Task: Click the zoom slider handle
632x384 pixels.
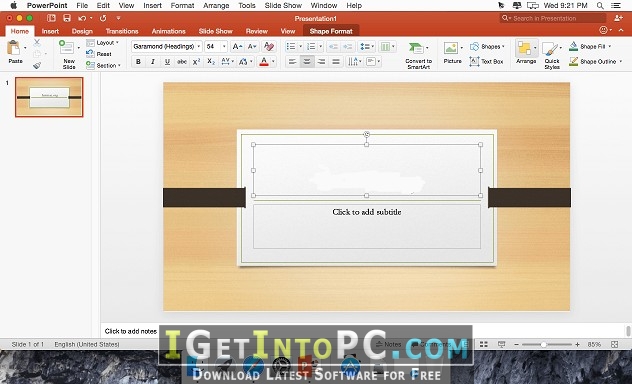Action: click(x=543, y=345)
